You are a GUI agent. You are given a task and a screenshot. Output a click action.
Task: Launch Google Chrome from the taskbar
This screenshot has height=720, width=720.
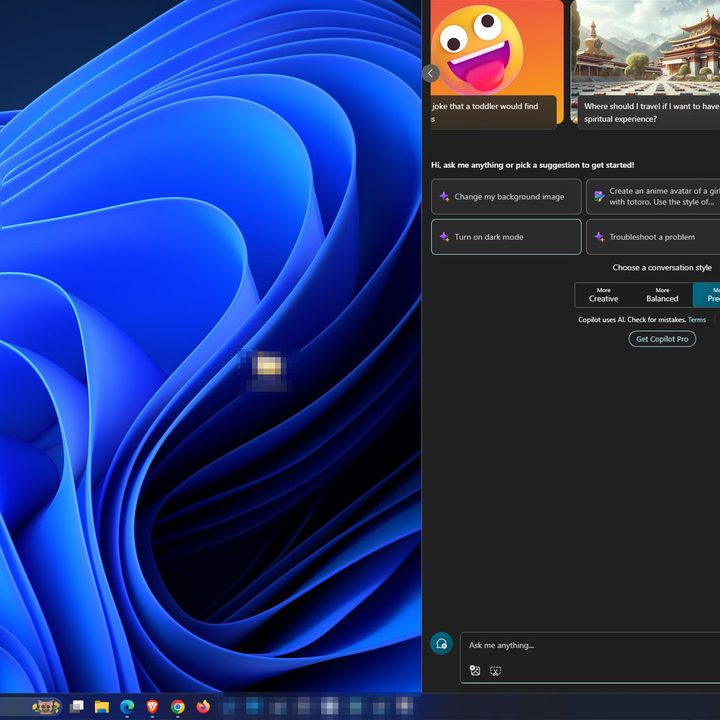(178, 706)
